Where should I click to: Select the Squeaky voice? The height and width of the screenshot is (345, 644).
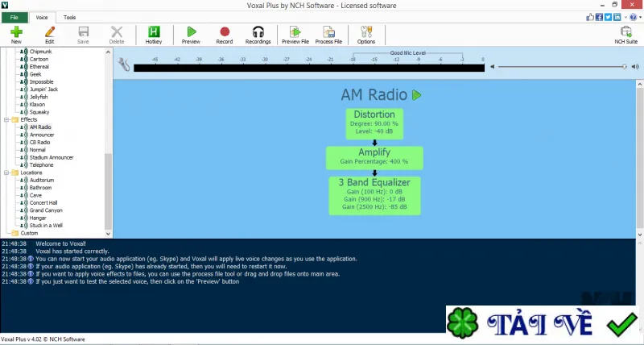point(39,112)
